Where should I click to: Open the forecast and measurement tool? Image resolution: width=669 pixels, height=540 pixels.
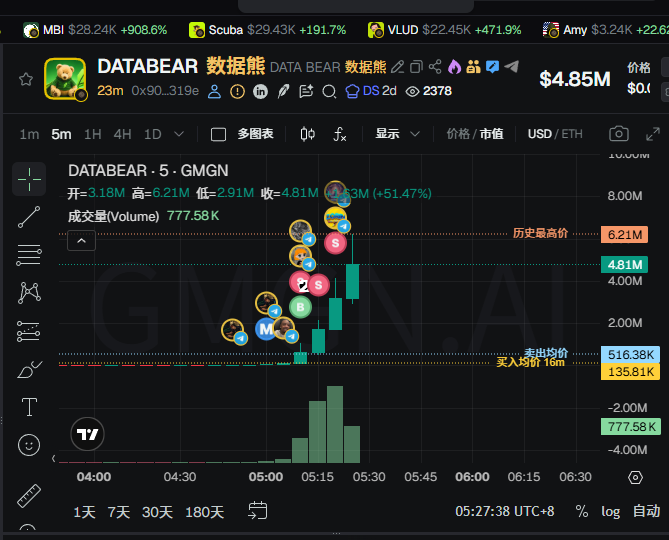coord(29,331)
